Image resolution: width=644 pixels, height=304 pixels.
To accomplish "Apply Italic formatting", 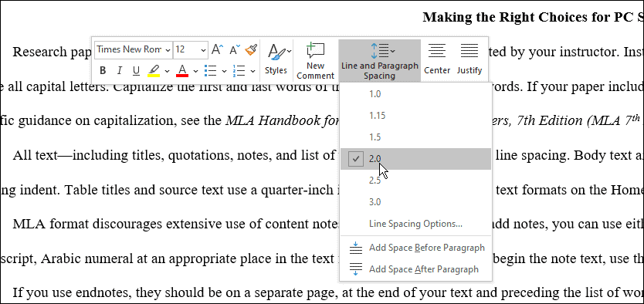I will click(x=120, y=71).
